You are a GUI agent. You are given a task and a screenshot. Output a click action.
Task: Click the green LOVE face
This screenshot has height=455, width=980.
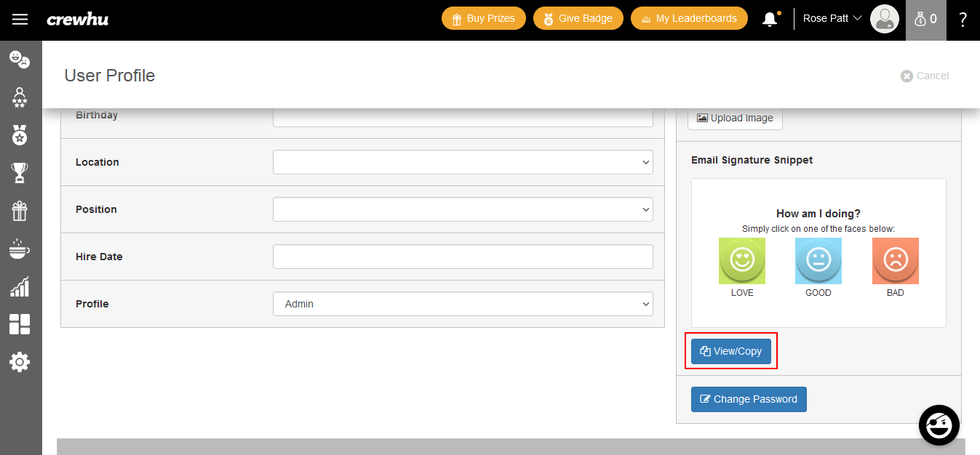(742, 261)
